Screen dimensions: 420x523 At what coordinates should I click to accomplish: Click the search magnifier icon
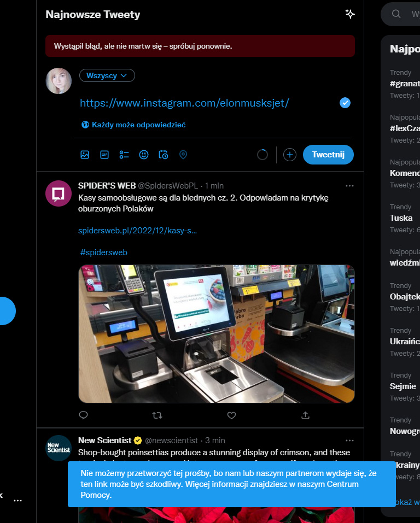[x=396, y=14]
